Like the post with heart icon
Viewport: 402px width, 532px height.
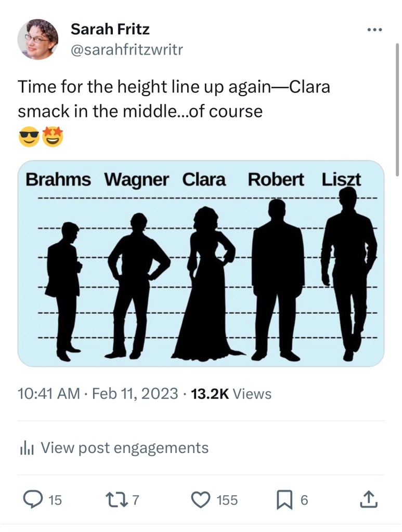tap(200, 500)
